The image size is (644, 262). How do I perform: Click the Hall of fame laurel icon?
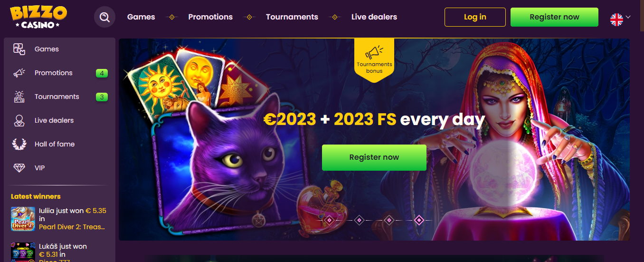19,144
